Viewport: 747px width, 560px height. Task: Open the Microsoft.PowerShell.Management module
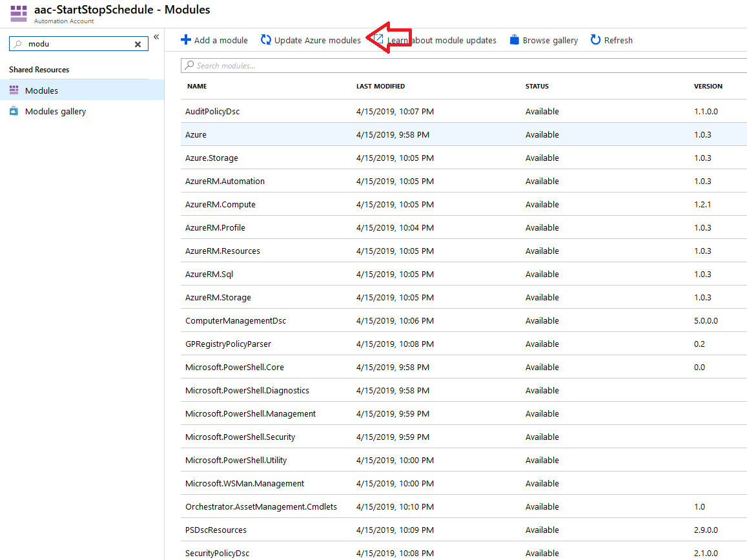click(x=251, y=413)
